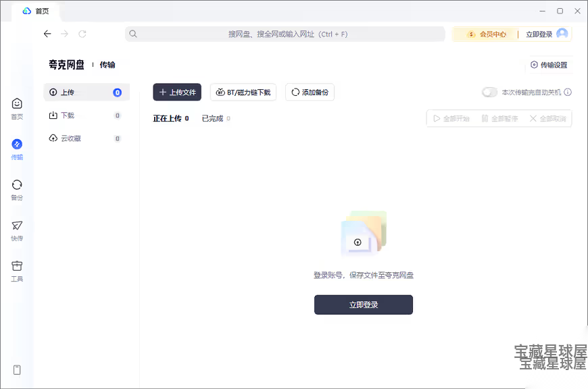
Task: Click 全部开始
Action: (451, 118)
